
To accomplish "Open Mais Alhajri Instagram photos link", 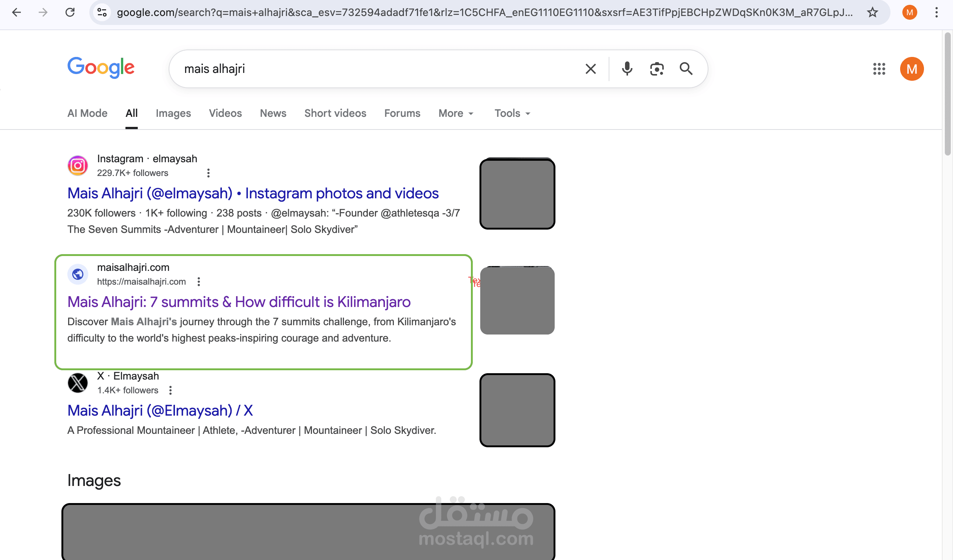I will [253, 193].
